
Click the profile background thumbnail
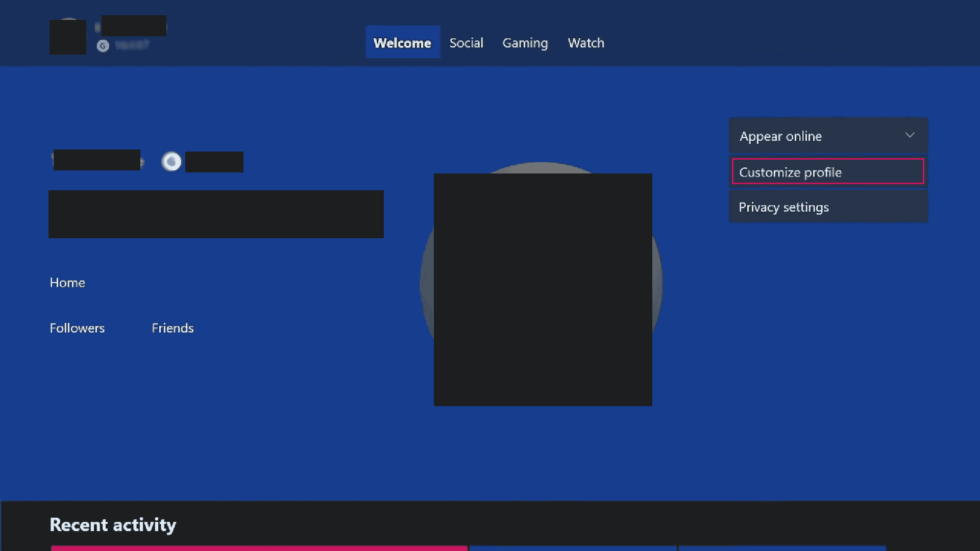[x=542, y=289]
